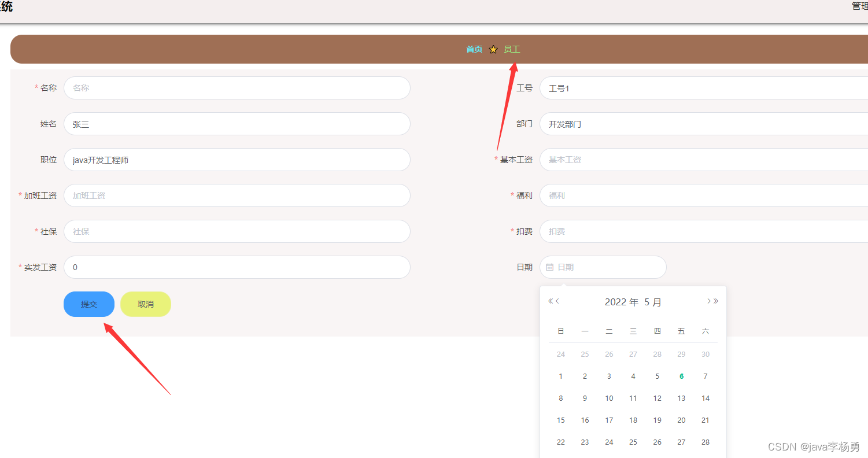Select greyed April 29 in calendar

[681, 354]
